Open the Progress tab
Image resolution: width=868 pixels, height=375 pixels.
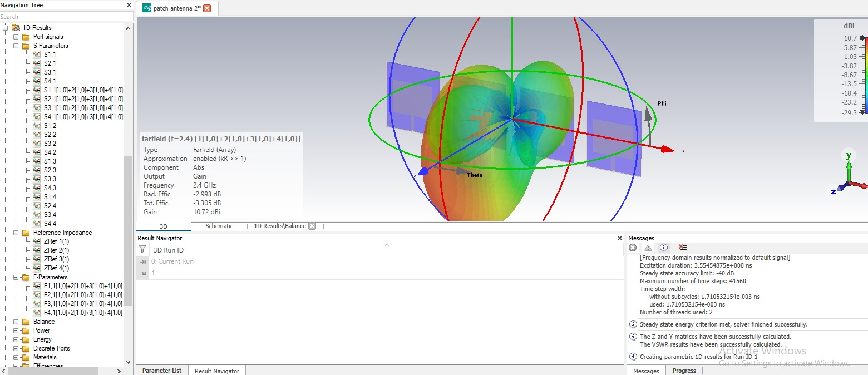tap(684, 371)
